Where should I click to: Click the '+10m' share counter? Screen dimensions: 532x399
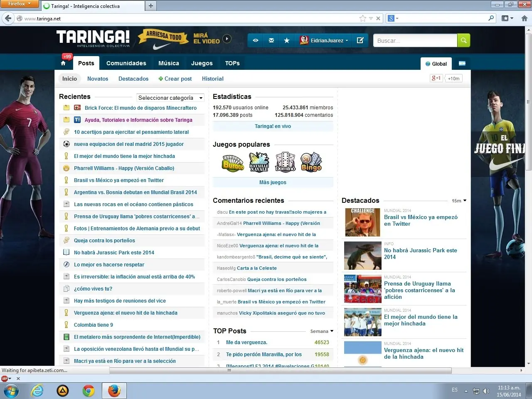(x=453, y=79)
